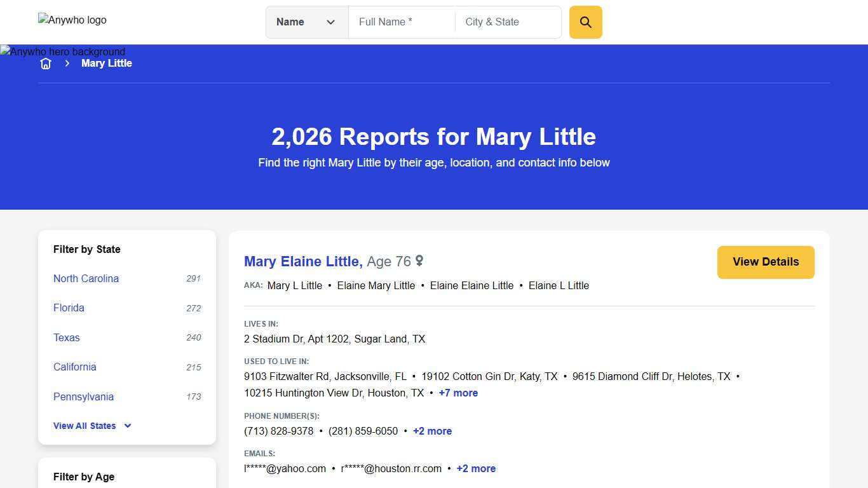Viewport: 868px width, 488px height.
Task: Filter results by North Carolina
Action: [x=86, y=278]
